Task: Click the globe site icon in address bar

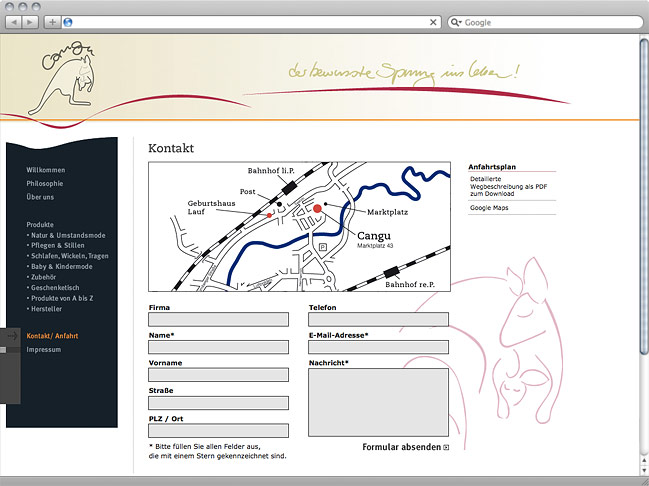Action: click(68, 21)
